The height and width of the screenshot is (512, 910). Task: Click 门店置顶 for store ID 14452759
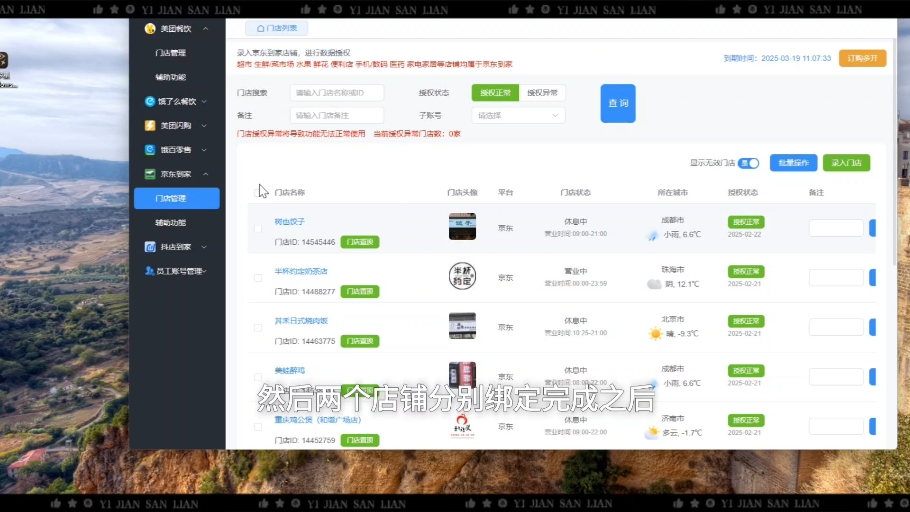point(360,440)
